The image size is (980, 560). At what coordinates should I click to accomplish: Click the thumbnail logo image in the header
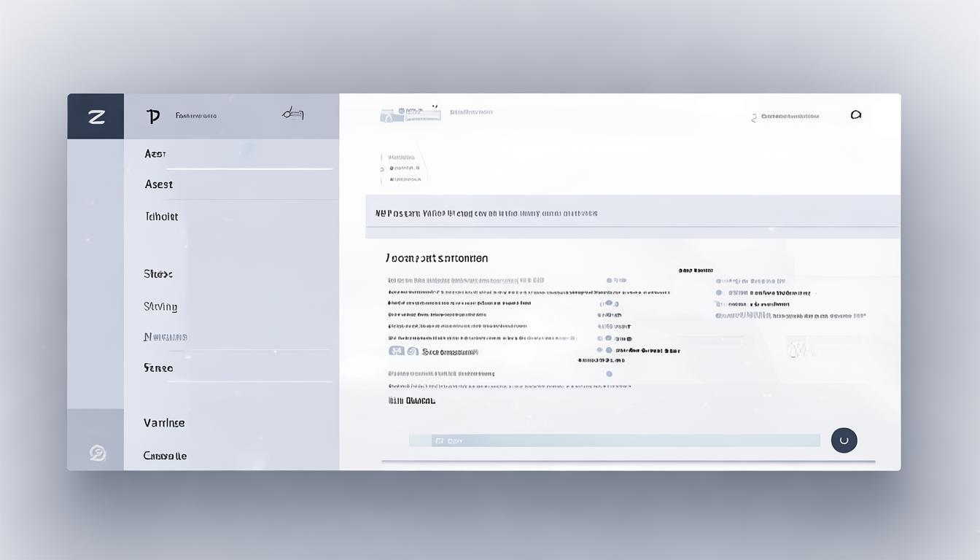pos(410,114)
